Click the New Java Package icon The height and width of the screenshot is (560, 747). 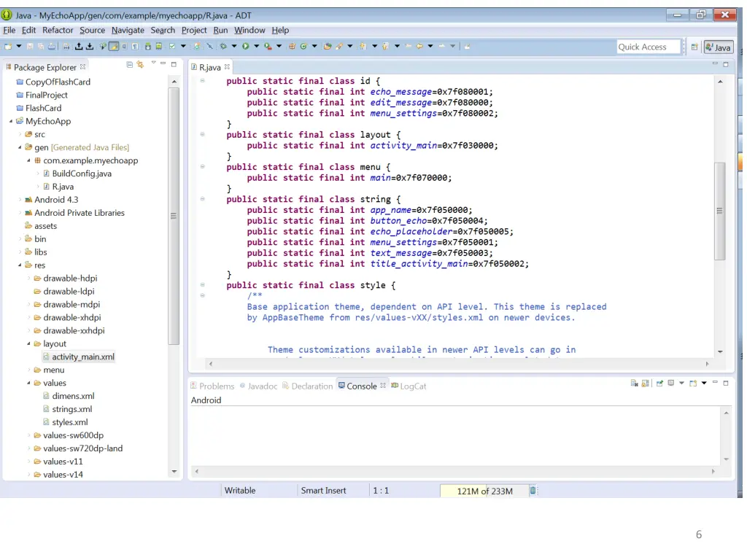(292, 46)
